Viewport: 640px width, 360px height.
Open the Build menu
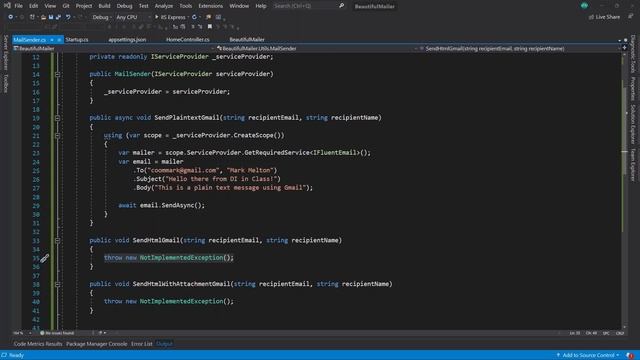(104, 6)
